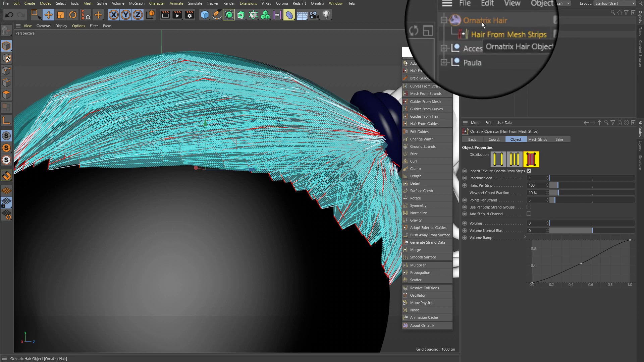Screen dimensions: 644x362
Task: Select the Model mode cube icon
Action: point(6,46)
